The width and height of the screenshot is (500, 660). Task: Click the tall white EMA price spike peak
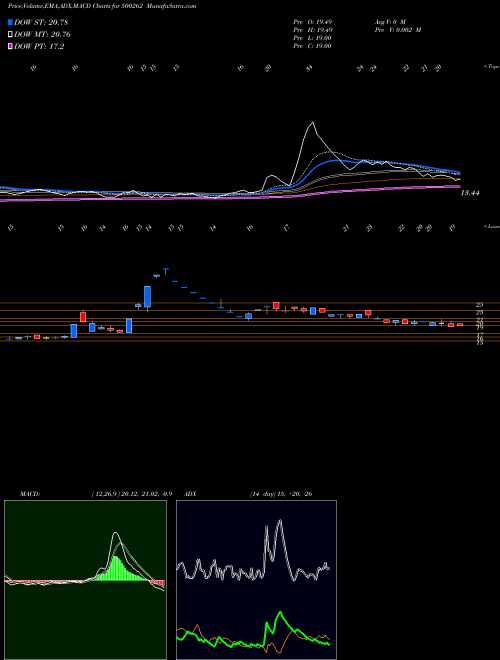tap(312, 123)
